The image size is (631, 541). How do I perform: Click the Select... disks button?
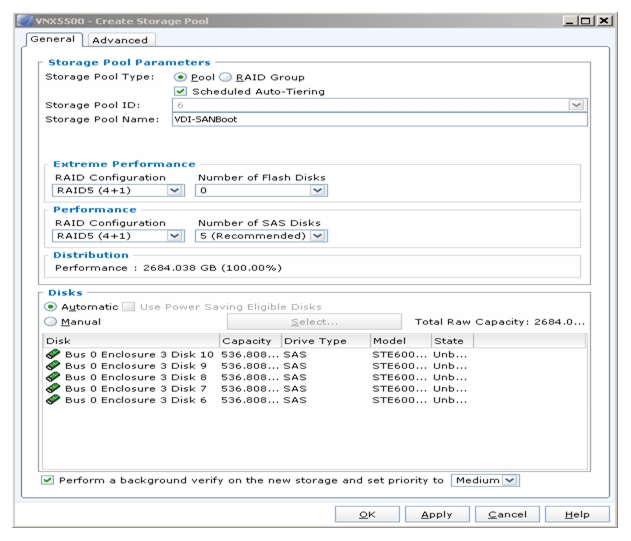pyautogui.click(x=314, y=322)
